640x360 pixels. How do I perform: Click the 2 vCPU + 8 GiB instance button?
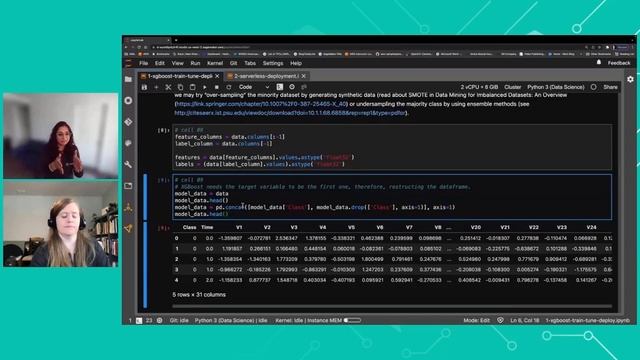(479, 87)
